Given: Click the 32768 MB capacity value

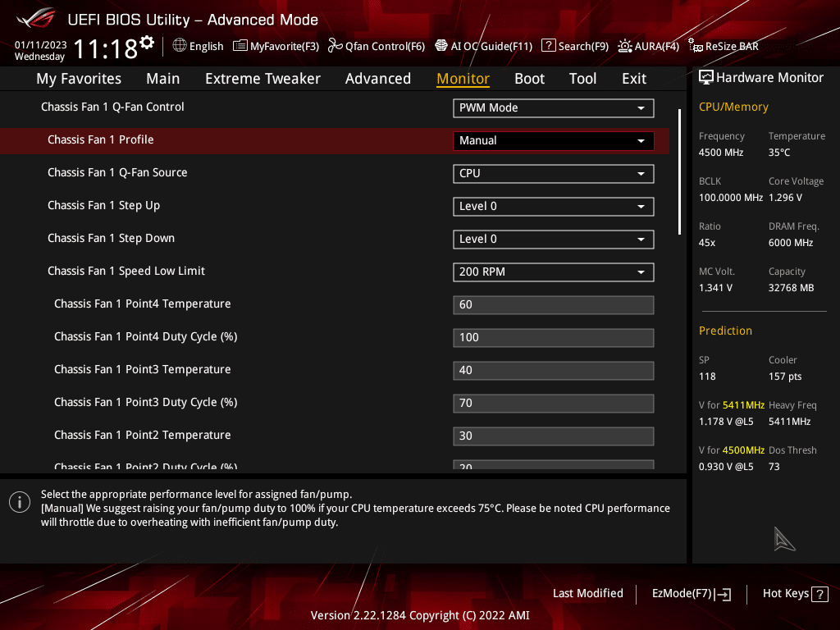Looking at the screenshot, I should click(x=791, y=288).
